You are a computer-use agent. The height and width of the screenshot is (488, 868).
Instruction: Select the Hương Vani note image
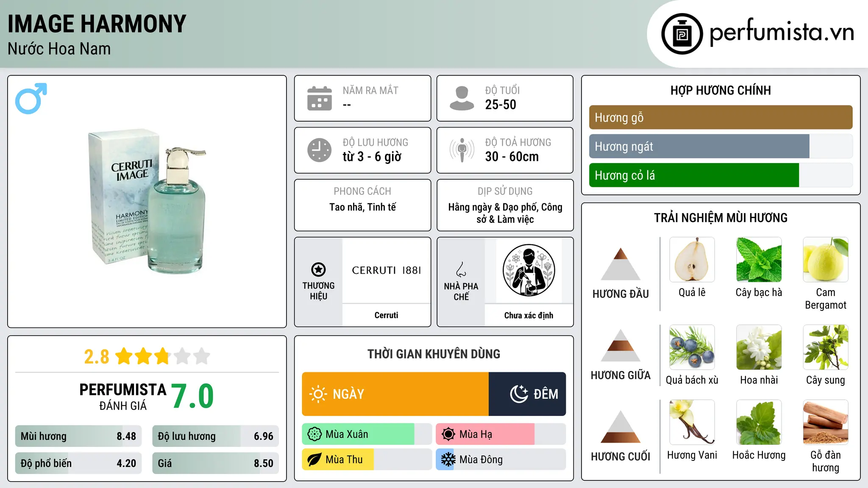[x=692, y=422]
